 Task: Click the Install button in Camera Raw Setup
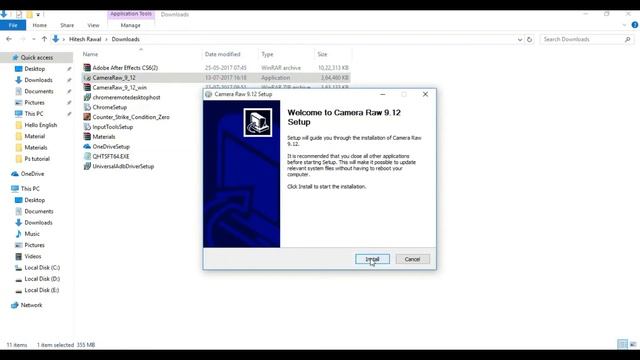click(x=372, y=259)
